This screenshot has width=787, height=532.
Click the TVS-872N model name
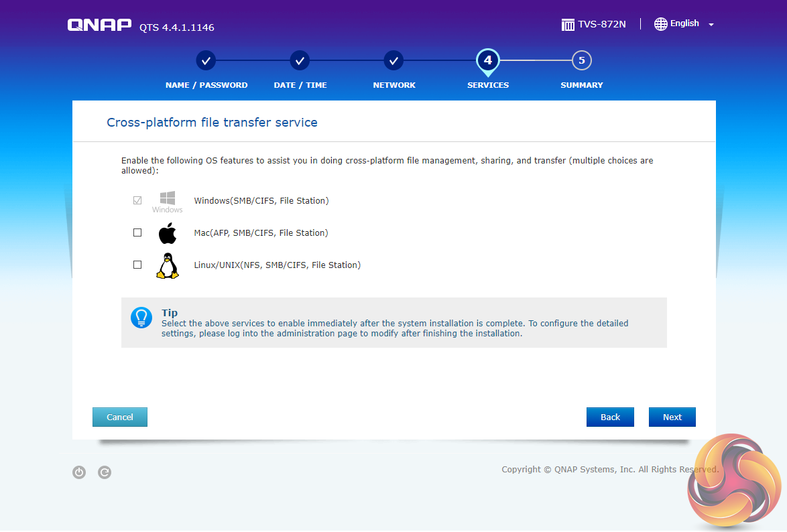(x=602, y=24)
